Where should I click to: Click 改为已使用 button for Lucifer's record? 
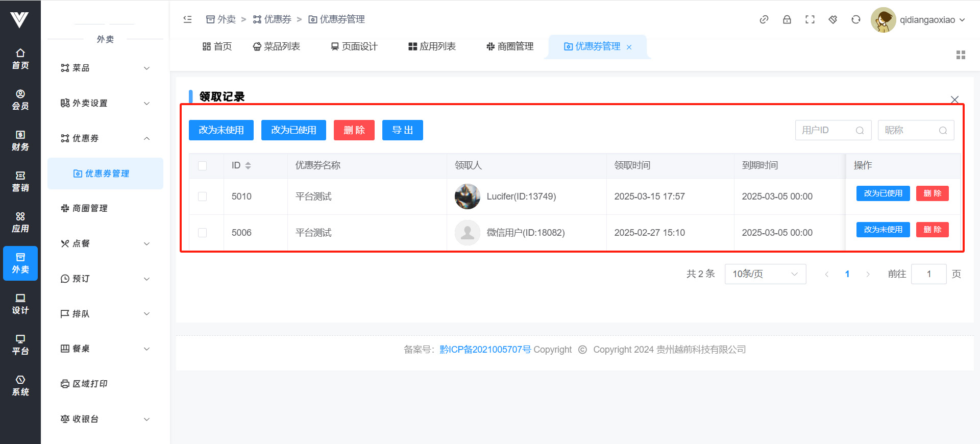883,193
